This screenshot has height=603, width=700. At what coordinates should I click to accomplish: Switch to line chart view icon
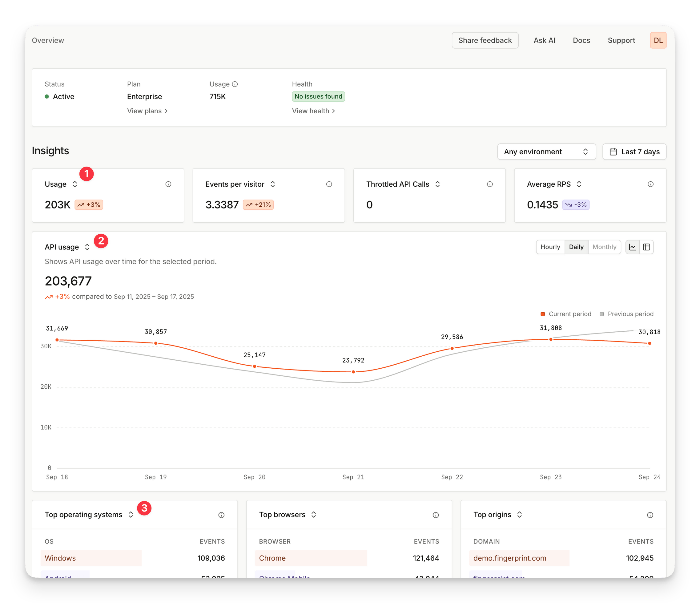(x=633, y=247)
